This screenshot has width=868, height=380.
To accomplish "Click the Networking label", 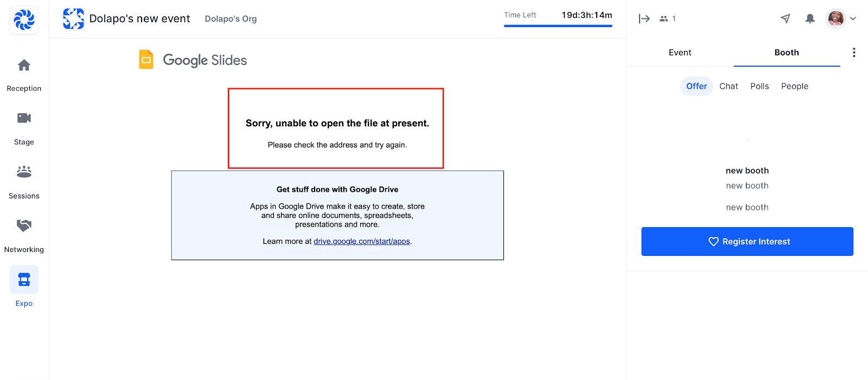I will click(x=24, y=250).
